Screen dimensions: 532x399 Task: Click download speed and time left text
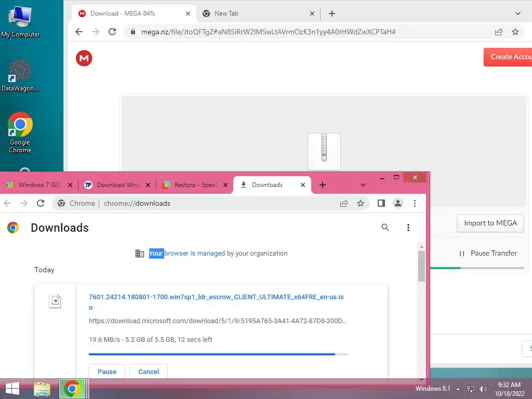(x=150, y=340)
